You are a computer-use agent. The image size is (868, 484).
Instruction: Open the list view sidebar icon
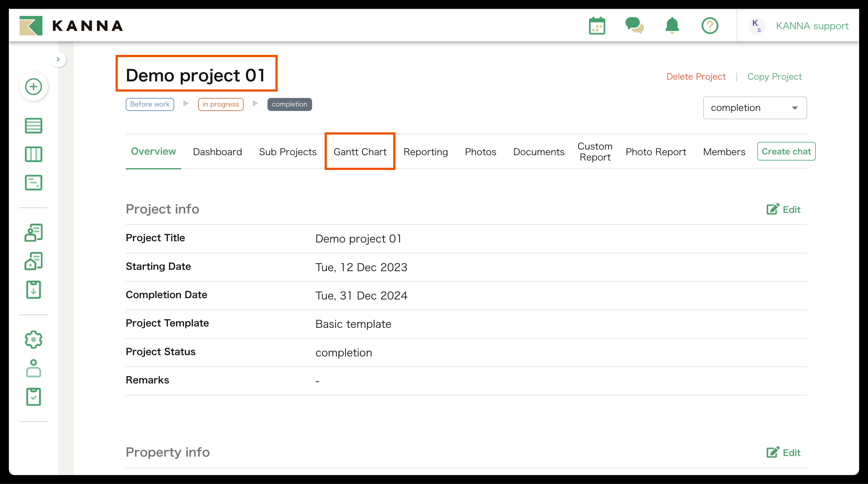(33, 126)
